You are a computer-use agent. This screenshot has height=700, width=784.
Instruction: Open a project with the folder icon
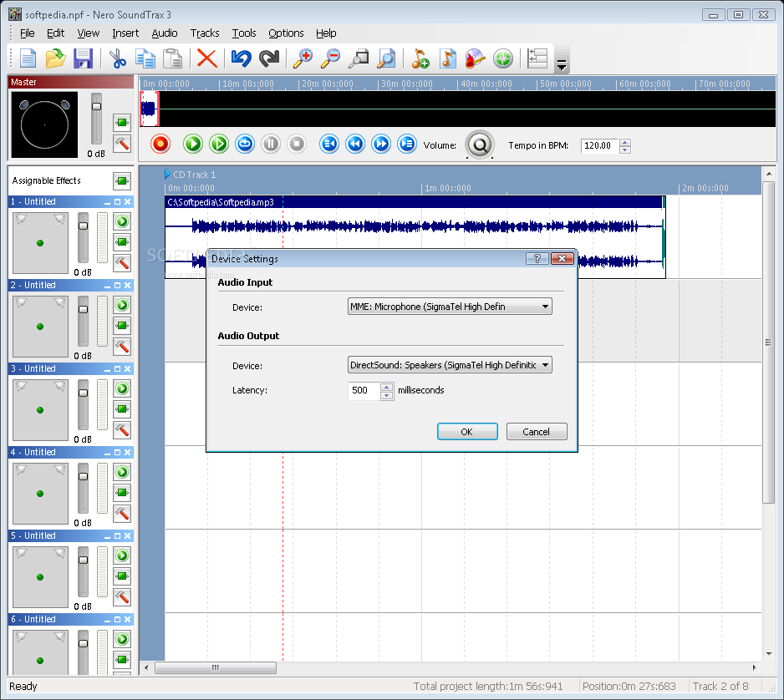coord(55,58)
